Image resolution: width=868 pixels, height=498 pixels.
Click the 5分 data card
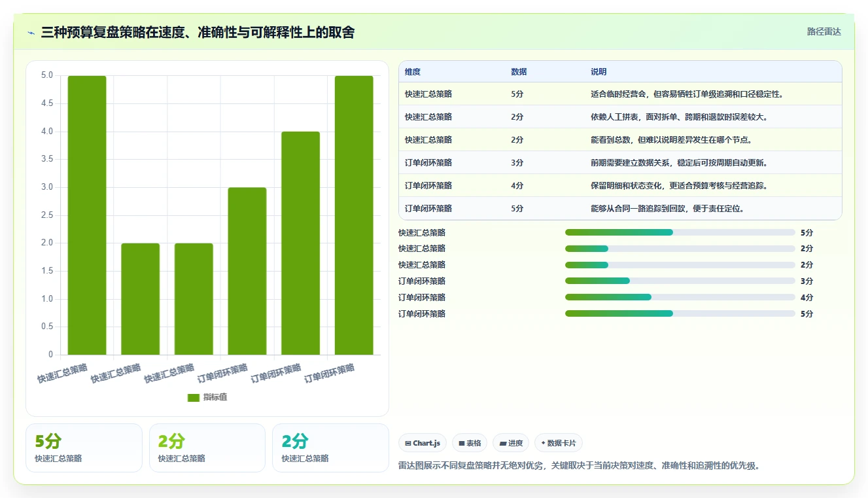(84, 448)
